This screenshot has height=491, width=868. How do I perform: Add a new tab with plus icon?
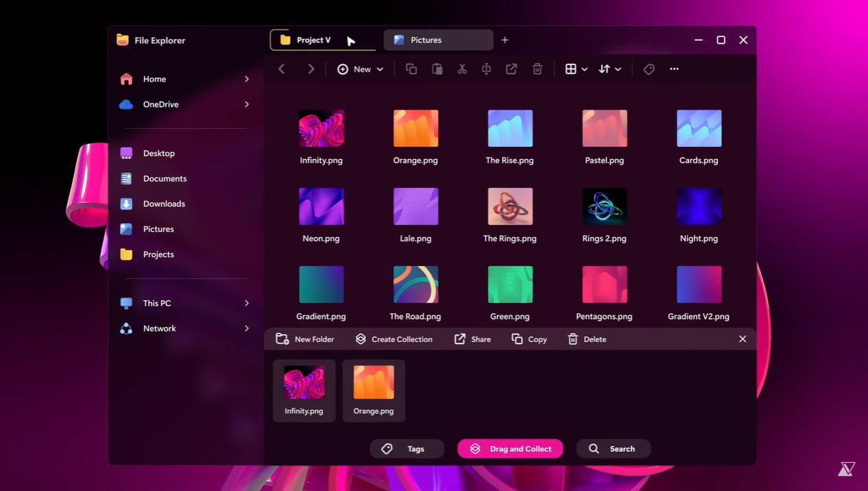[505, 40]
